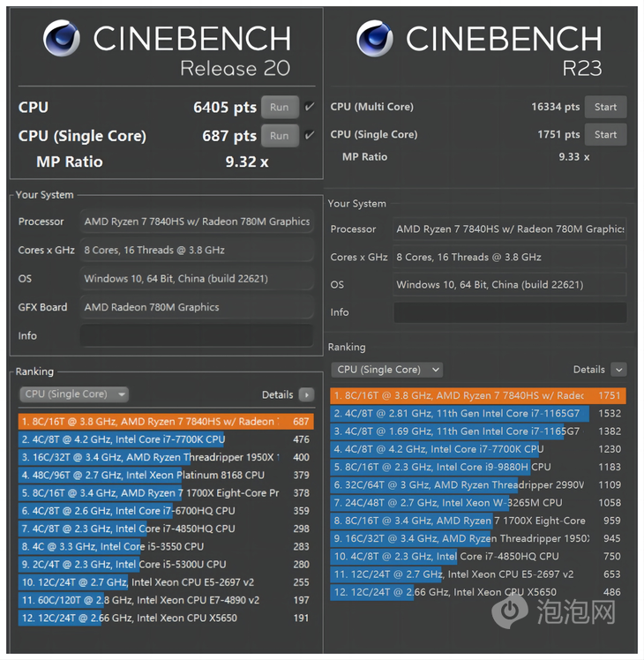The height and width of the screenshot is (660, 644).
Task: Click the R23 Info input field
Action: [x=510, y=312]
